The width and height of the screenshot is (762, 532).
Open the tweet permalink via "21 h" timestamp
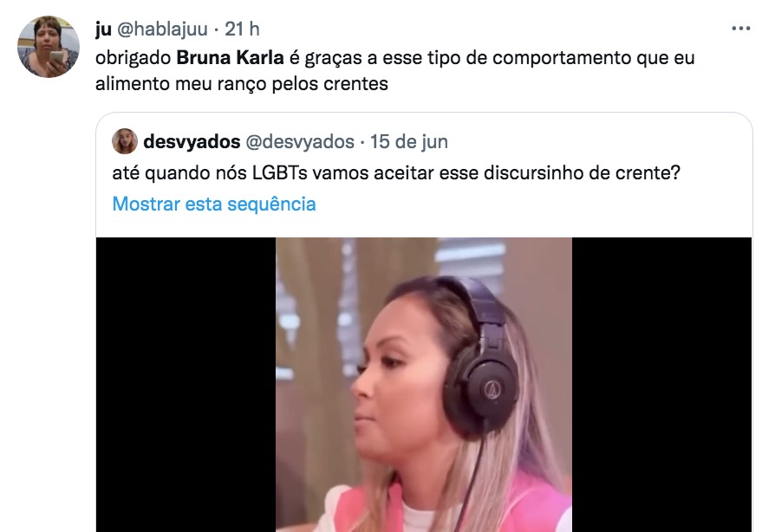click(242, 29)
